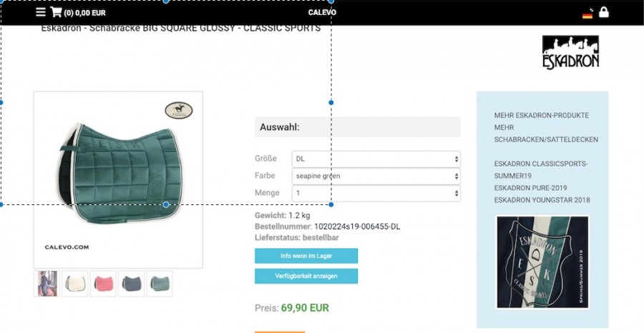
Task: Click the CALEVO header title
Action: coord(322,12)
